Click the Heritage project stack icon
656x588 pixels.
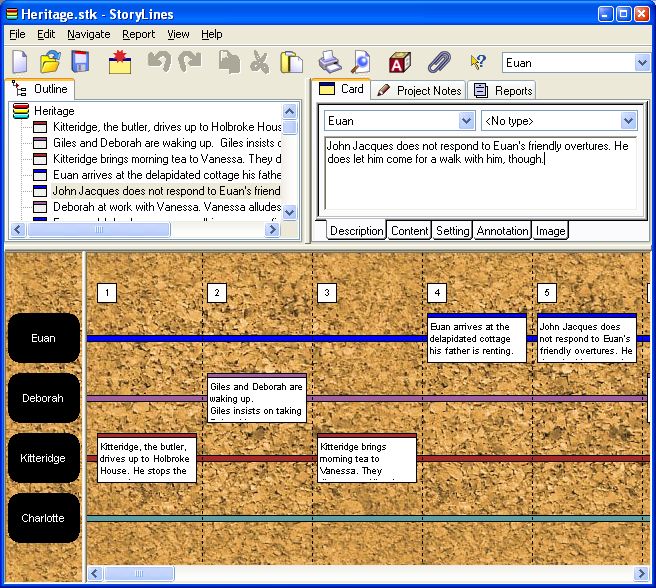point(21,111)
